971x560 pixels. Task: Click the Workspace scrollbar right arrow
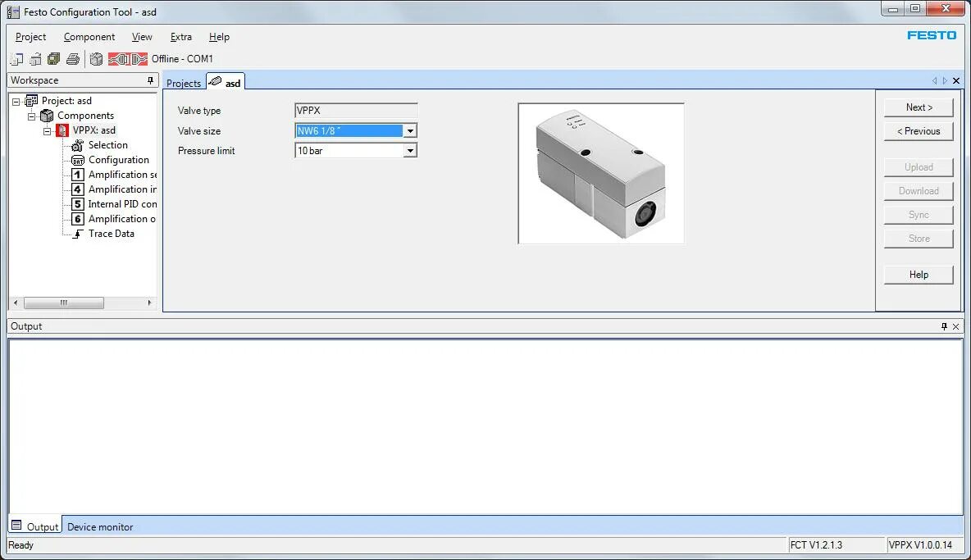tap(149, 303)
